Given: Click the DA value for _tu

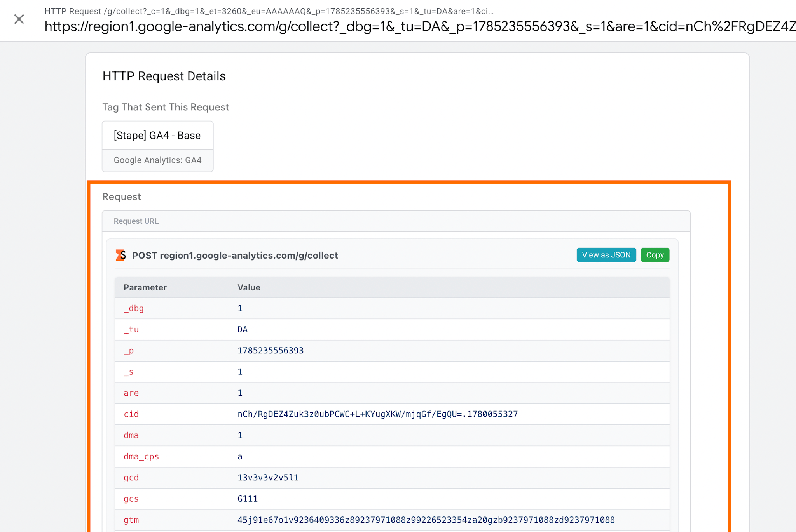Looking at the screenshot, I should coord(243,330).
